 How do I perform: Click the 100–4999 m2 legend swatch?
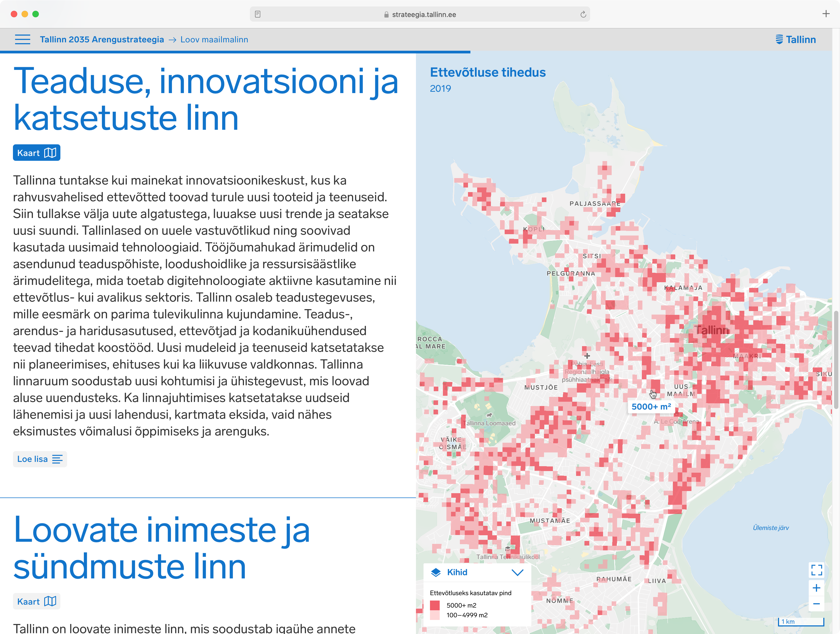435,615
